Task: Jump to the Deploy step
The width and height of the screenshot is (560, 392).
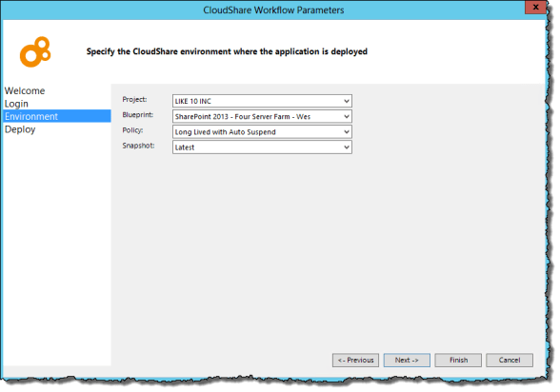Action: pyautogui.click(x=20, y=129)
